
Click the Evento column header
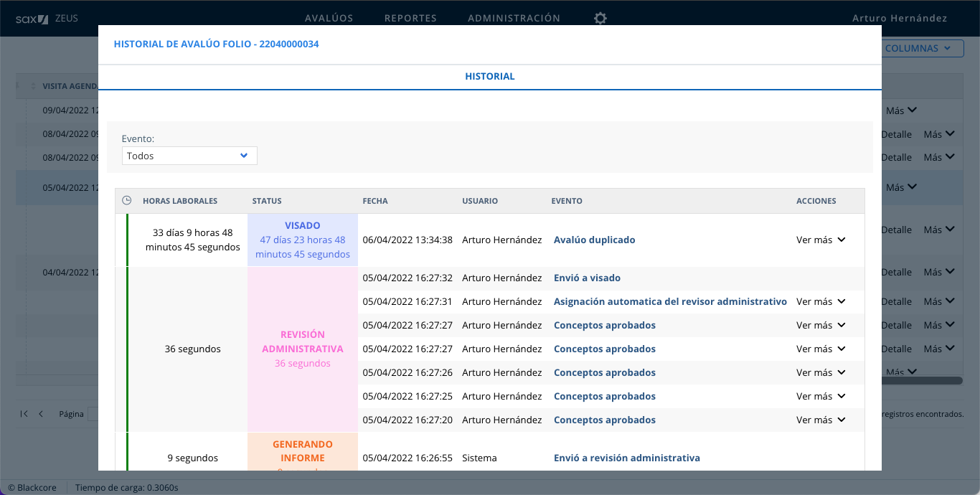coord(567,201)
